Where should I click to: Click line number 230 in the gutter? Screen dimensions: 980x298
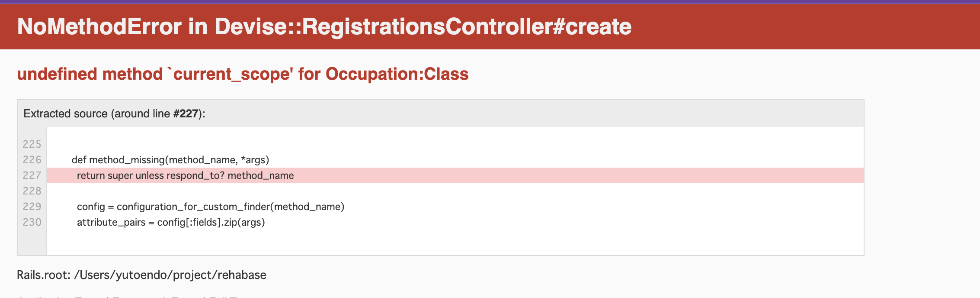[32, 222]
